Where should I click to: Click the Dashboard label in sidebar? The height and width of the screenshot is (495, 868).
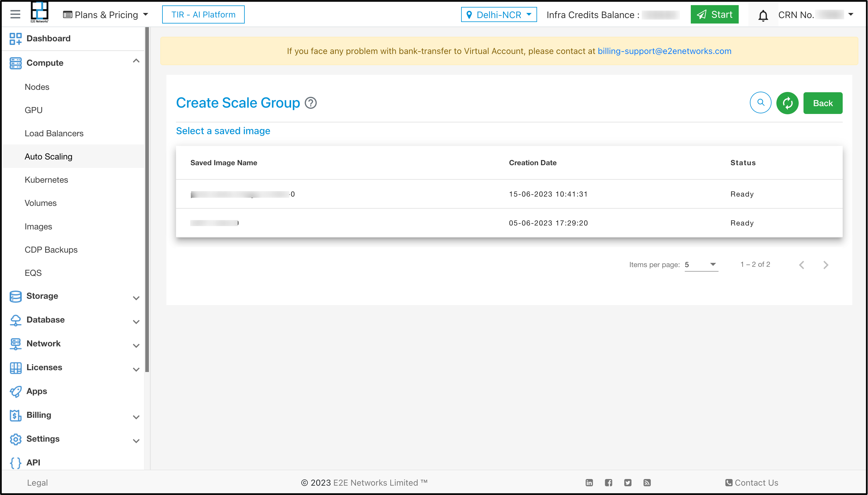click(x=49, y=38)
